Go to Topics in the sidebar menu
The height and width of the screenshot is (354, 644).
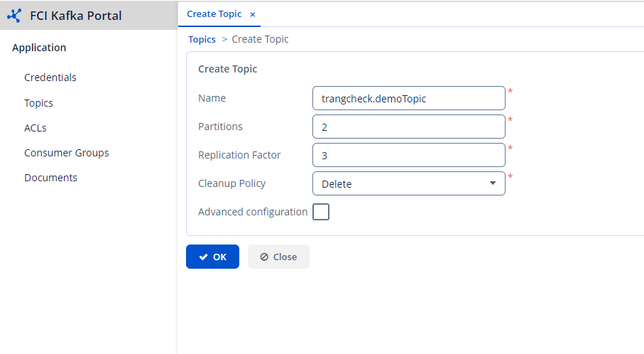tap(38, 103)
